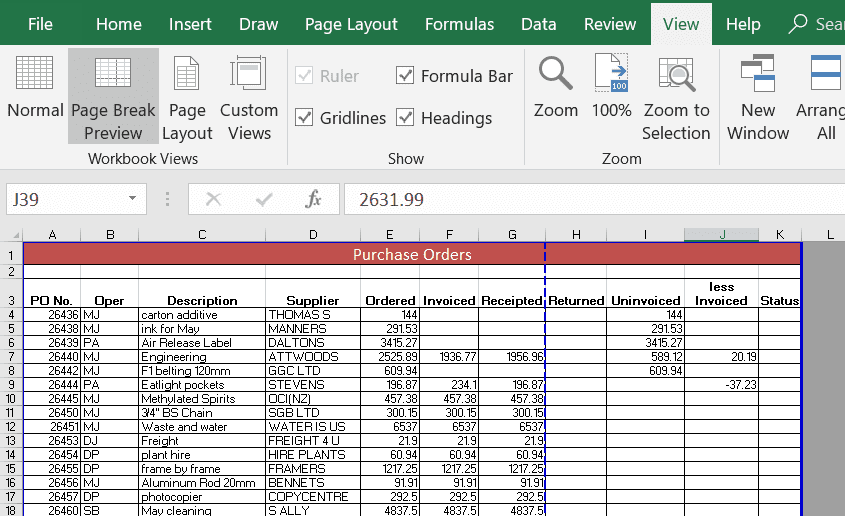
Task: Select column J header
Action: [x=722, y=235]
